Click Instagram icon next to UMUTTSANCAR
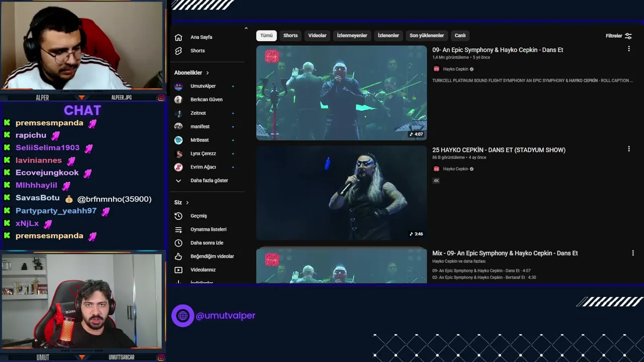This screenshot has width=644, height=362. [x=161, y=357]
